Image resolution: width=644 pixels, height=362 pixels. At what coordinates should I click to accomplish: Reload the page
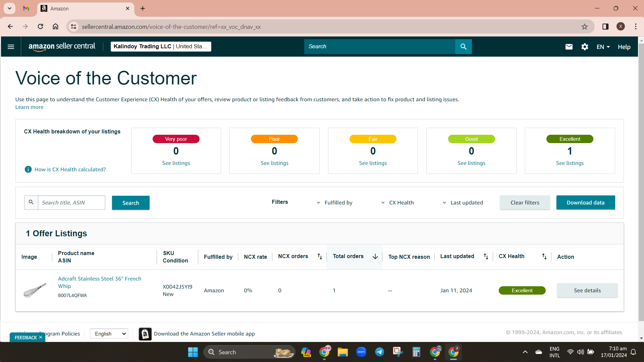point(40,26)
